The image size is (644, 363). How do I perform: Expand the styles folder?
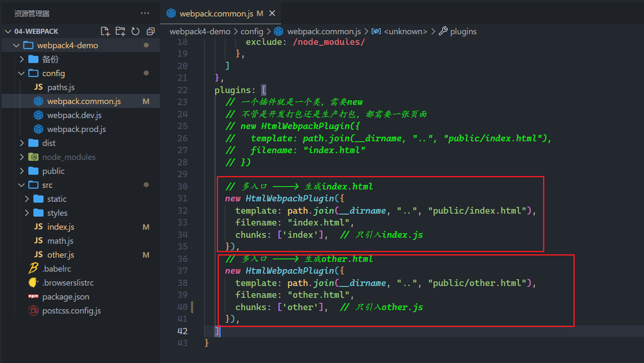[27, 213]
